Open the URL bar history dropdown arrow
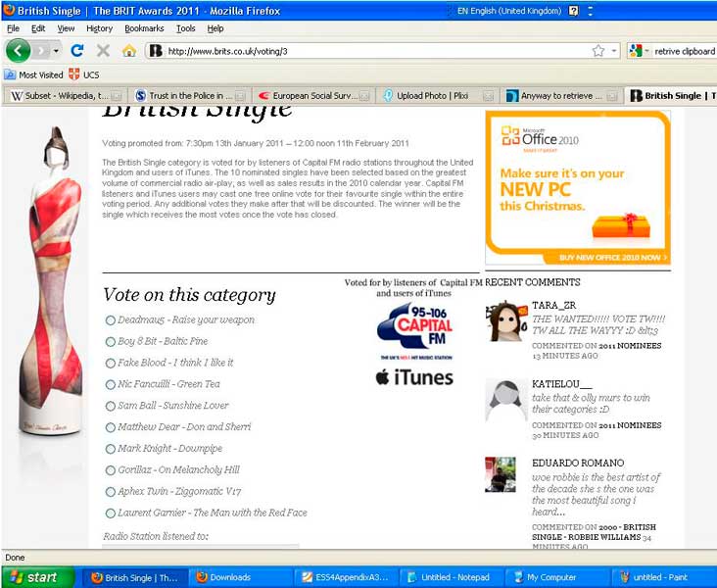 click(614, 51)
